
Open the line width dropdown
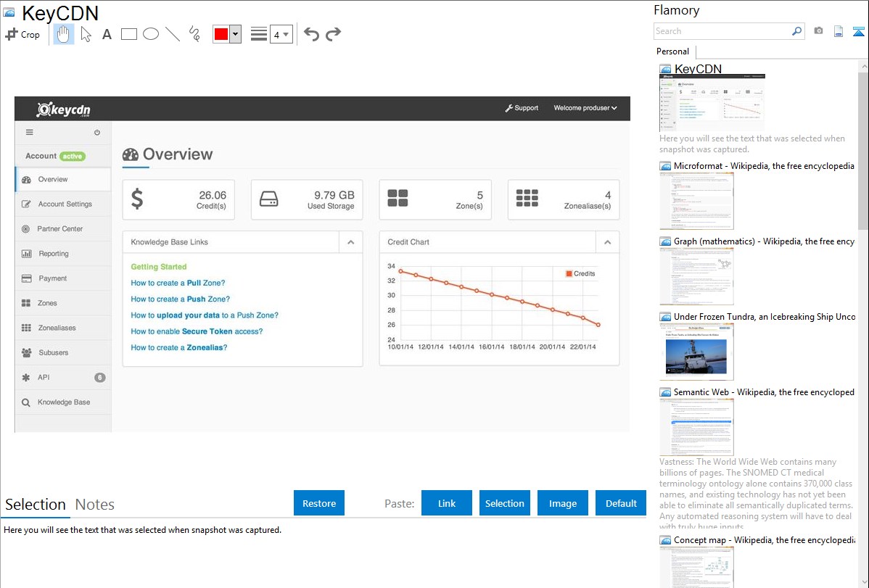pyautogui.click(x=281, y=34)
